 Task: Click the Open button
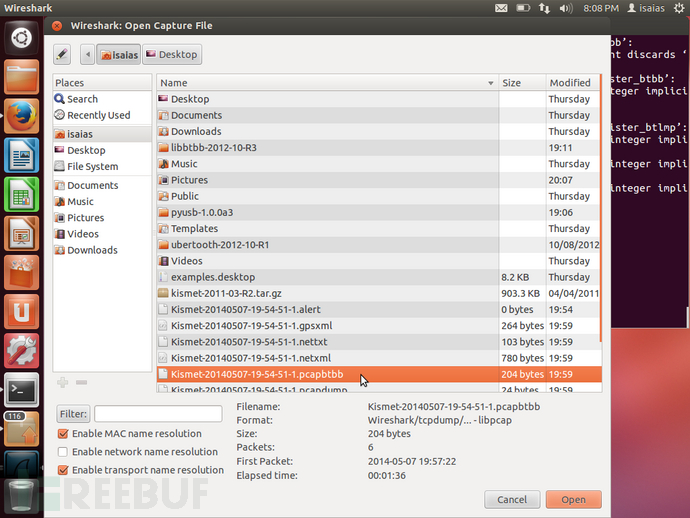(x=573, y=500)
